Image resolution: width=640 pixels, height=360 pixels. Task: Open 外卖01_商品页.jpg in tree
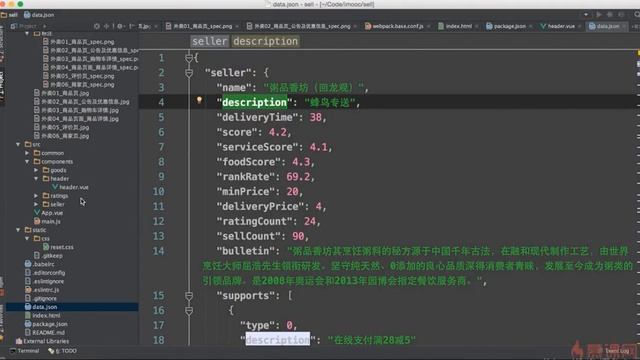[61, 93]
